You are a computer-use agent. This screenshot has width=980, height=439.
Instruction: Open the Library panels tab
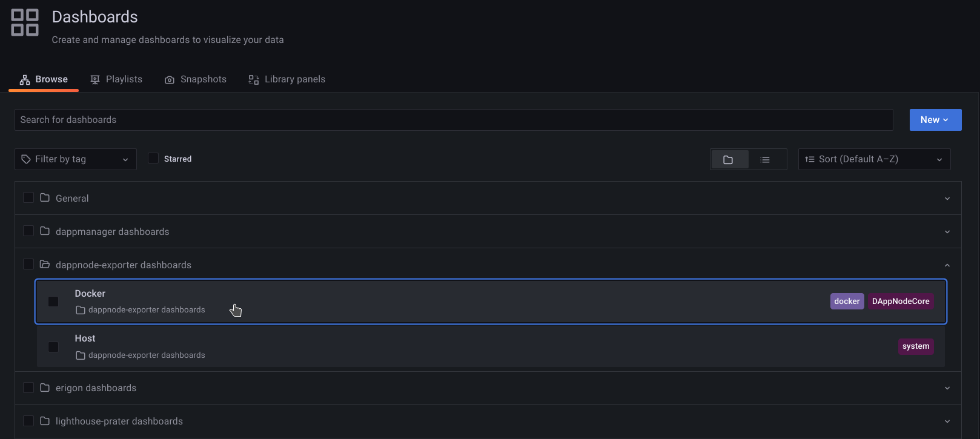coord(287,79)
